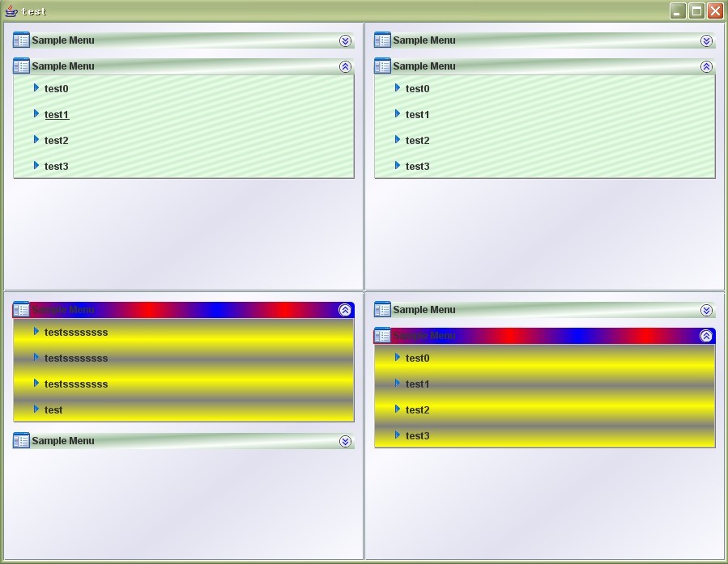
Task: Click the arrow icon beside the first testsssssss entry
Action: (36, 332)
